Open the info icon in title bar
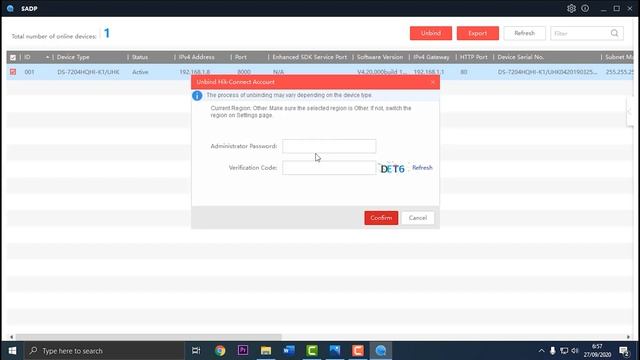 point(585,8)
